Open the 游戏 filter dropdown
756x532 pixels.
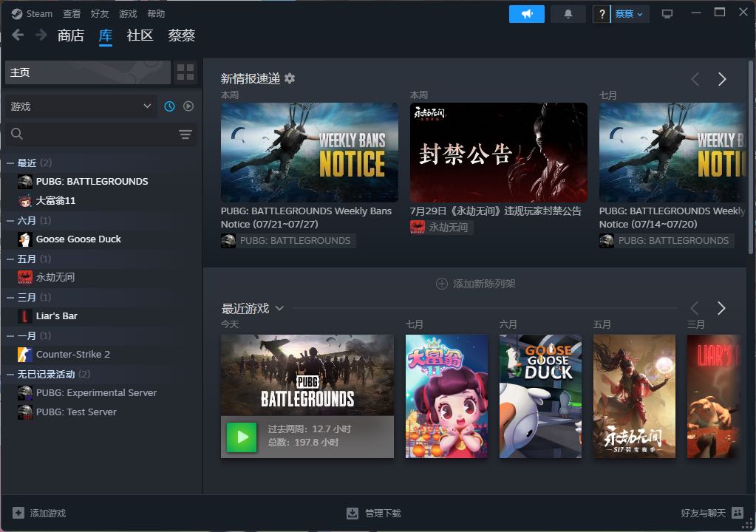(80, 106)
